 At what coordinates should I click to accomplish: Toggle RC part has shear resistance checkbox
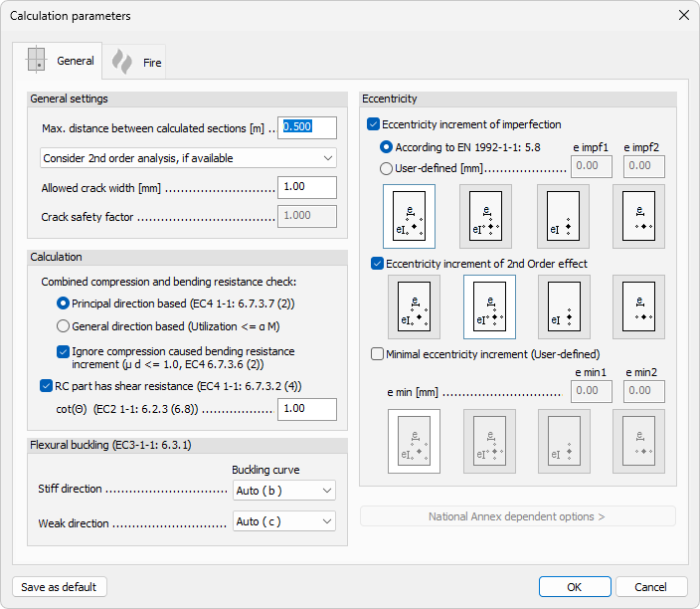click(x=46, y=385)
